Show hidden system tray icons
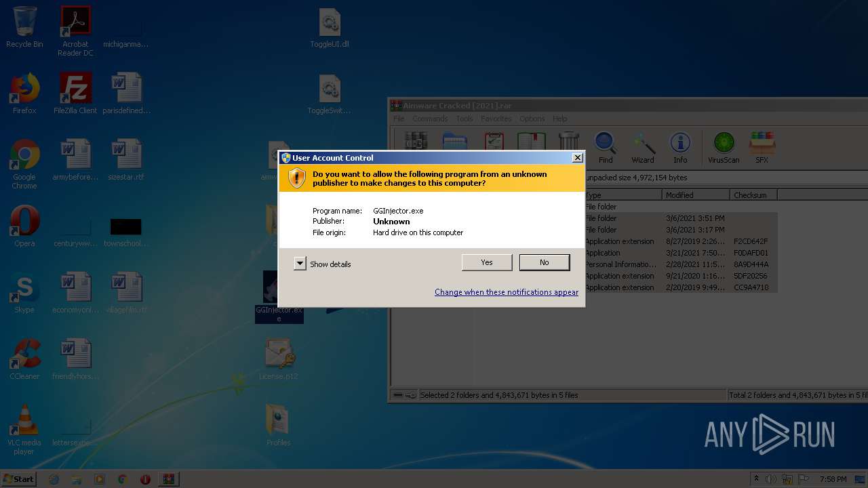This screenshot has width=868, height=488. (x=756, y=479)
